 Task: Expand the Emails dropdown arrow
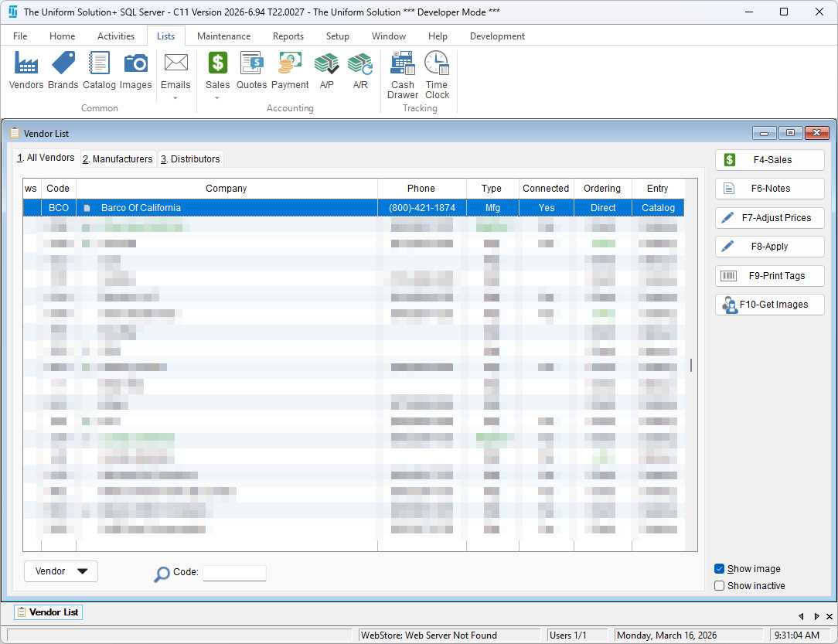pyautogui.click(x=175, y=98)
